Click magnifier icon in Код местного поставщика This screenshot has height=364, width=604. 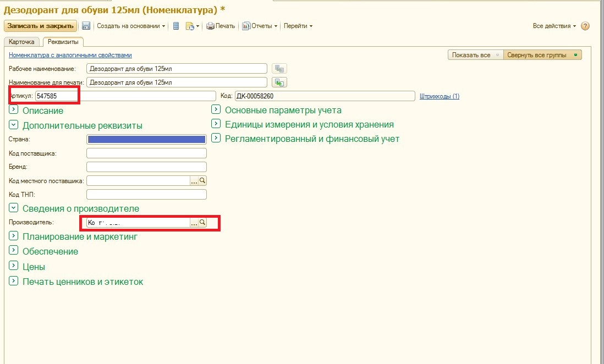[x=202, y=180]
